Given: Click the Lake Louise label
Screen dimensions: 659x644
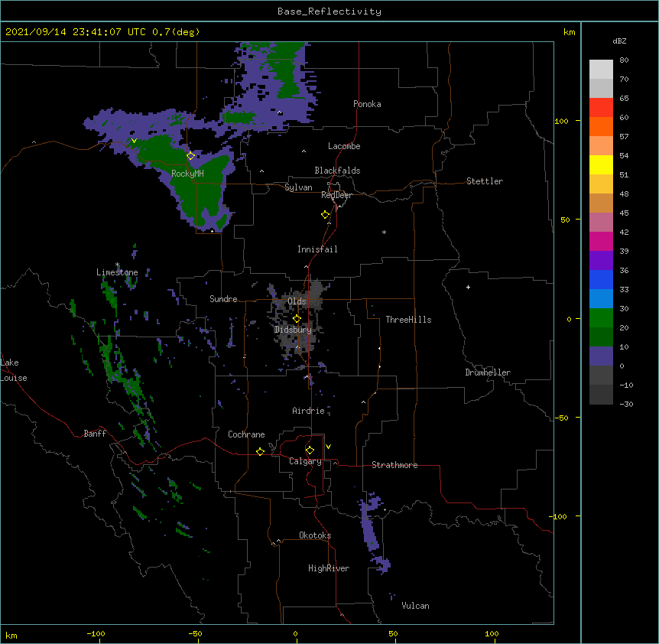Looking at the screenshot, I should pos(13,370).
